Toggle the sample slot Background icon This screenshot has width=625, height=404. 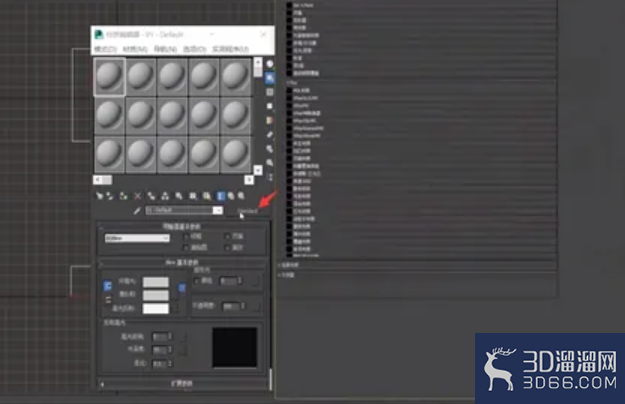click(270, 92)
